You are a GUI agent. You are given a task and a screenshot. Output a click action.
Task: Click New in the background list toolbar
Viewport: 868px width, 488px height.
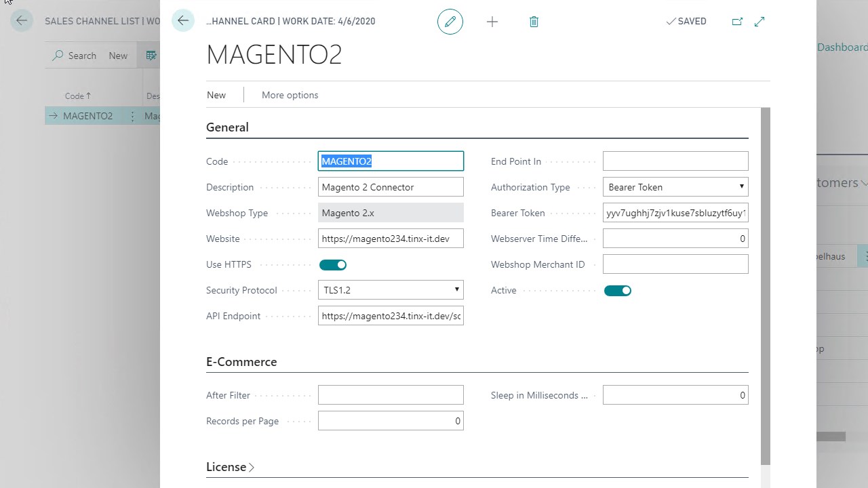118,56
